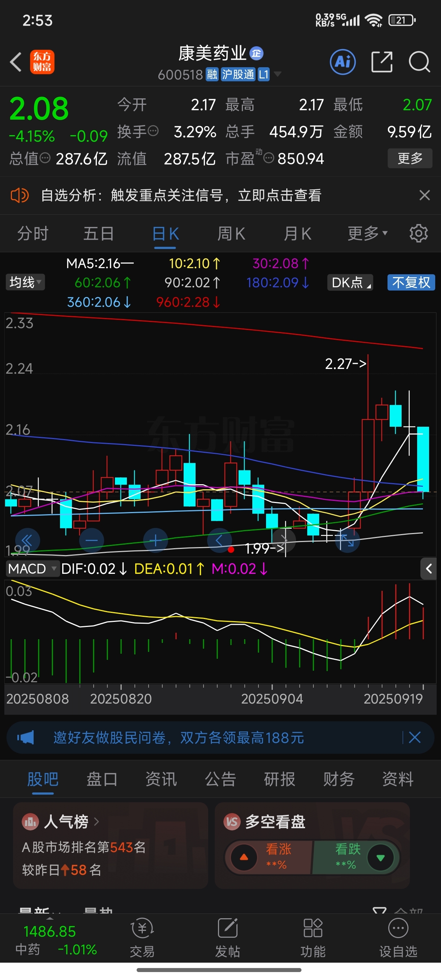Switch to 公告 tab
The width and height of the screenshot is (441, 980).
[x=221, y=779]
